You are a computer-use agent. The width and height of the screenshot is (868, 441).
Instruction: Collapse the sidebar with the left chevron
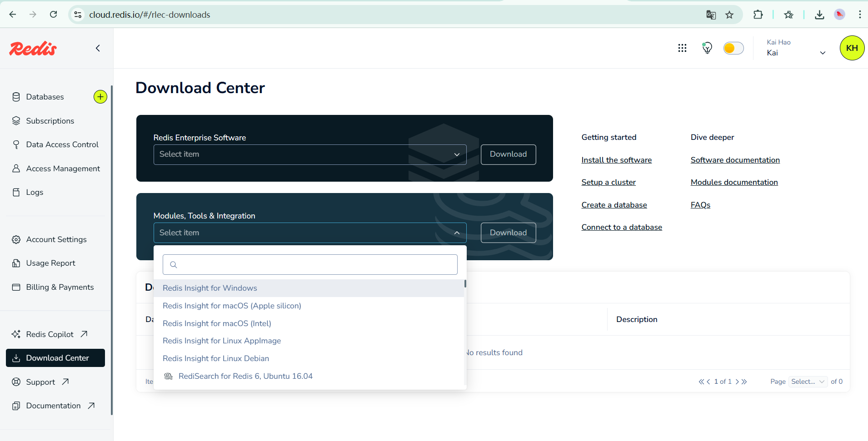pyautogui.click(x=98, y=48)
